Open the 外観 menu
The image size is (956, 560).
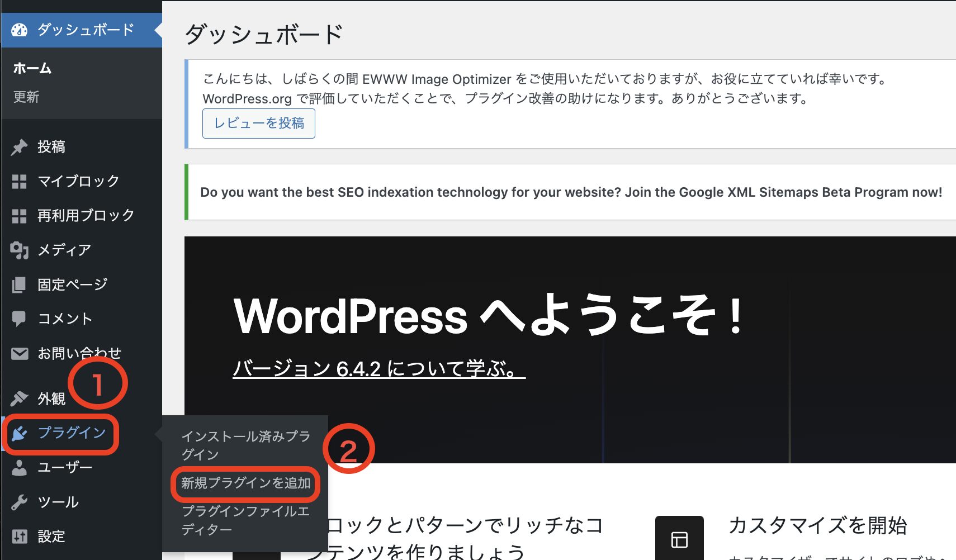click(x=82, y=398)
